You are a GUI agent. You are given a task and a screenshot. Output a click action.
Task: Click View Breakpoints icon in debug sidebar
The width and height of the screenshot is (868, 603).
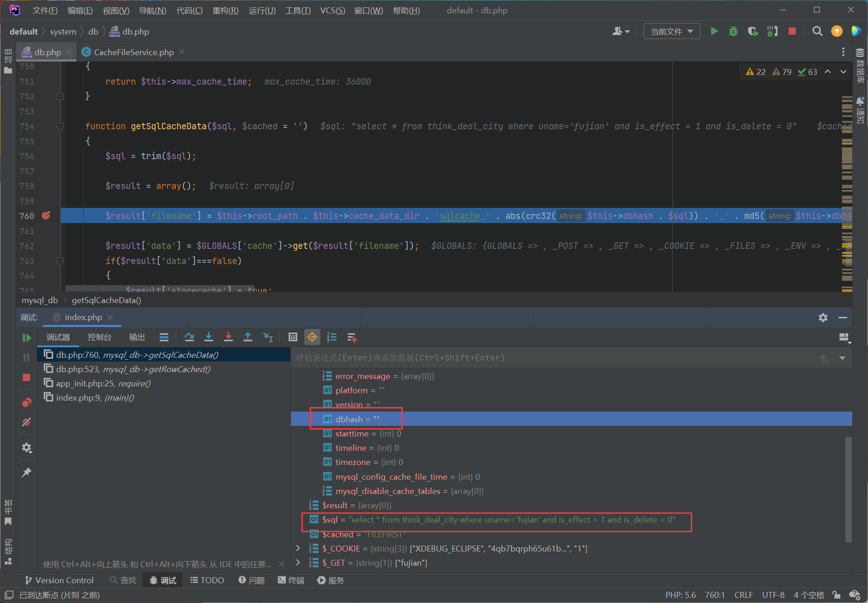(x=27, y=403)
